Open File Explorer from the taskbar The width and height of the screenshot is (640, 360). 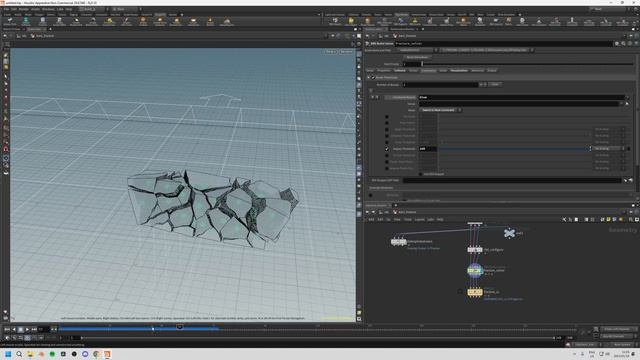pyautogui.click(x=30, y=354)
